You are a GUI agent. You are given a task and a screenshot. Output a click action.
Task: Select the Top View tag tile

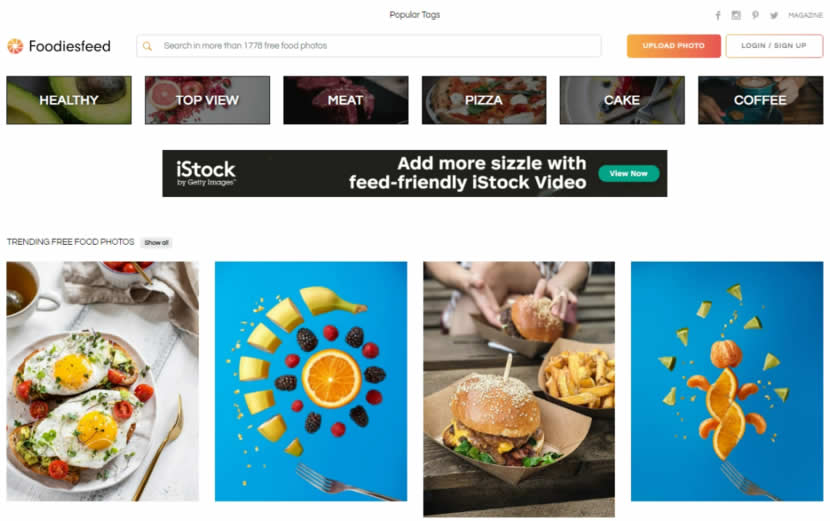point(207,100)
